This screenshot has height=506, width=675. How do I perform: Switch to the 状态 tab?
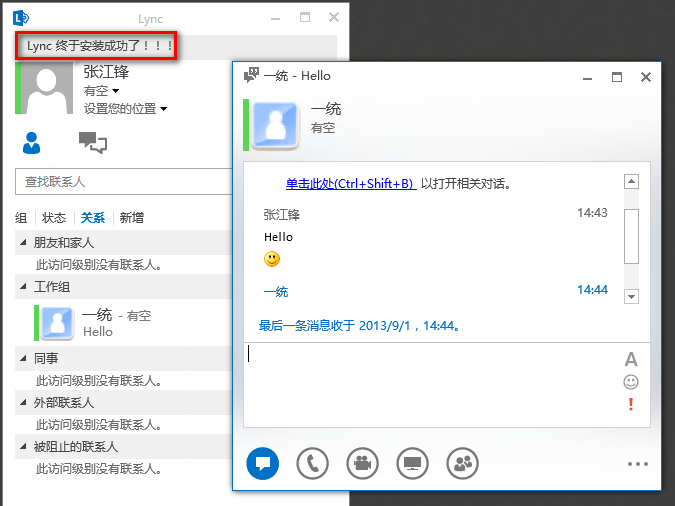click(54, 218)
